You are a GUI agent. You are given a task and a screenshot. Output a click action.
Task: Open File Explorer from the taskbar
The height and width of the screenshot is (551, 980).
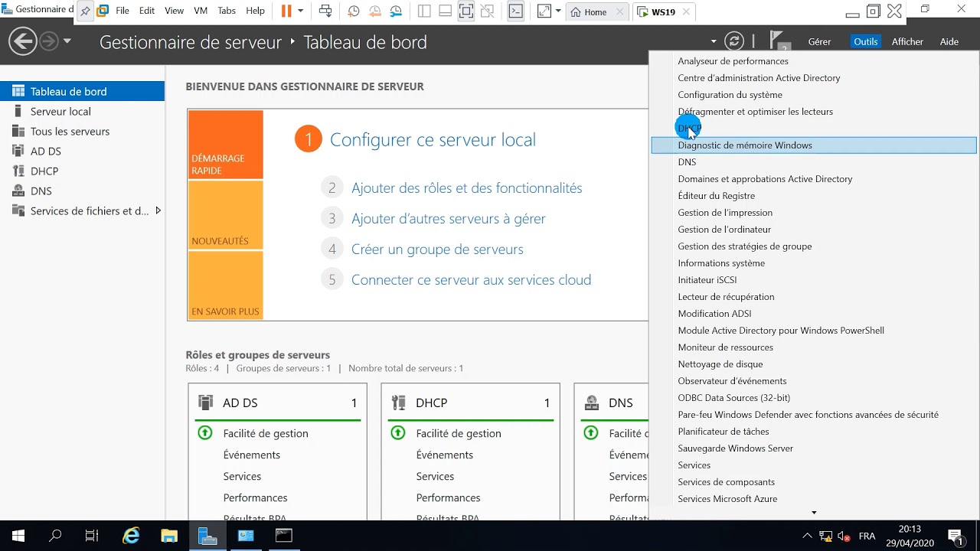[x=170, y=536]
